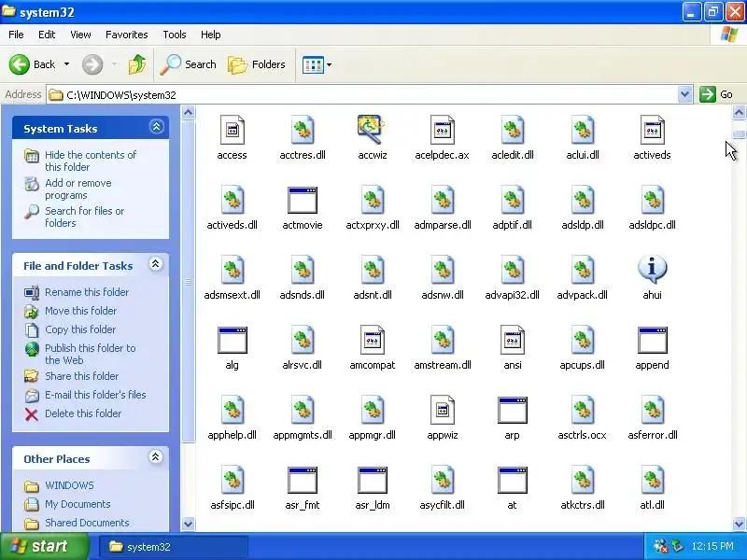Image resolution: width=747 pixels, height=560 pixels.
Task: Click Search for files or folders
Action: [x=85, y=217]
